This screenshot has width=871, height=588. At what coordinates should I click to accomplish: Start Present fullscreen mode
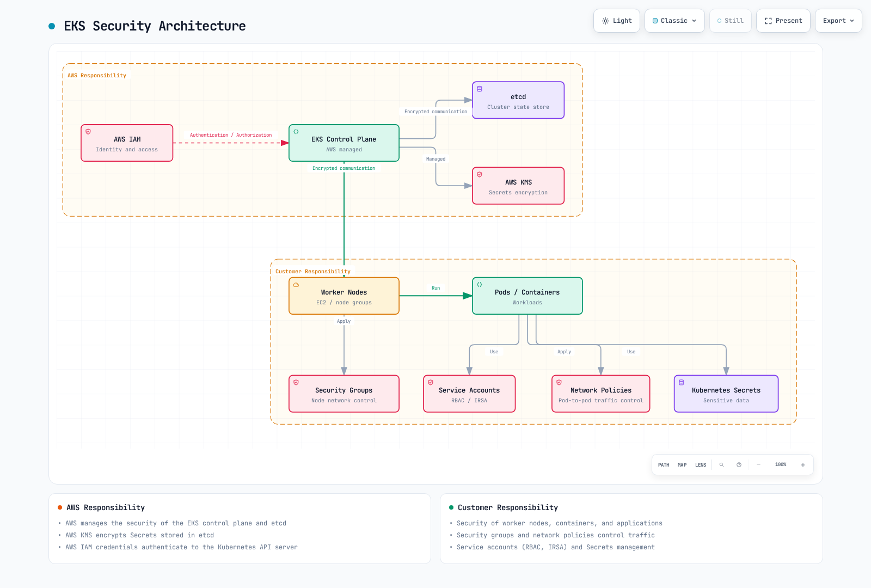[x=783, y=21]
